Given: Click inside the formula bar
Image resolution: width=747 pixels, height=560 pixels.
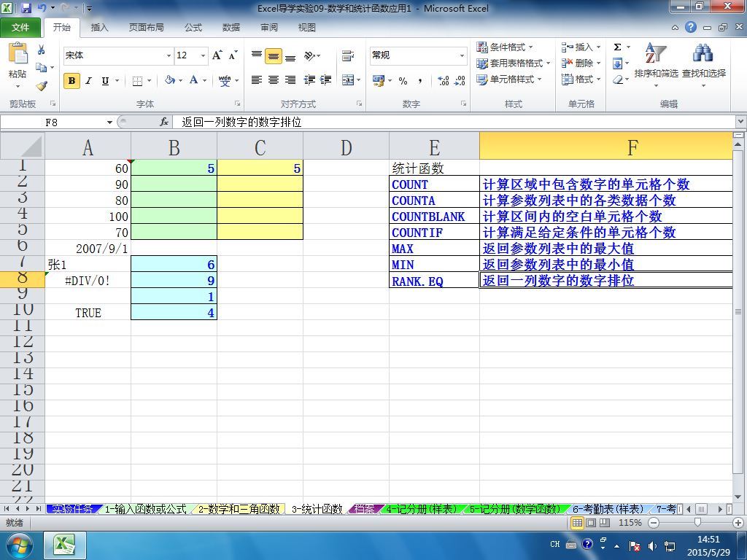Looking at the screenshot, I should click(x=455, y=122).
